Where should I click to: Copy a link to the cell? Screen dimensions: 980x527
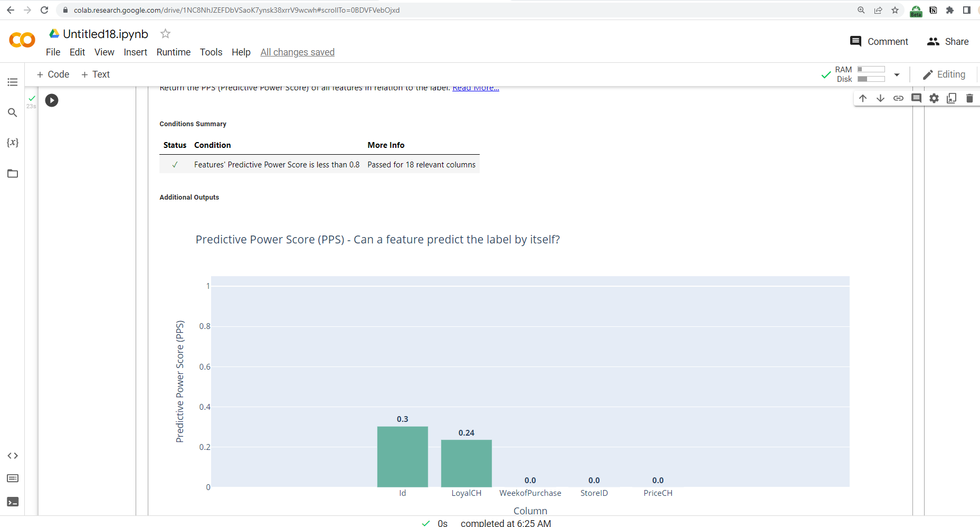(898, 98)
